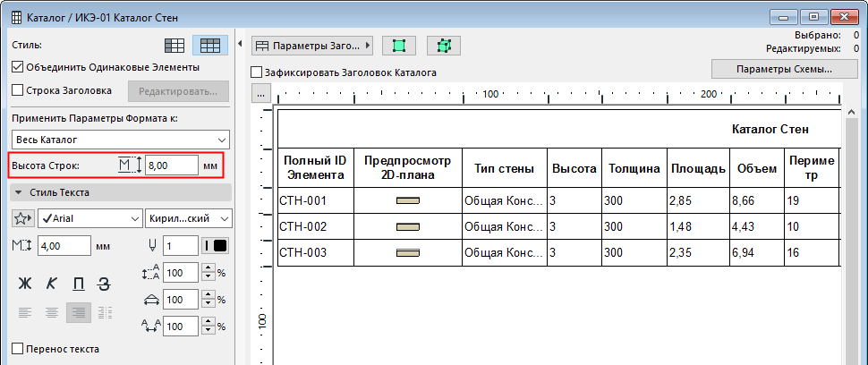The width and height of the screenshot is (868, 365).
Task: Click the perimeter cell 16
Action: click(x=813, y=253)
